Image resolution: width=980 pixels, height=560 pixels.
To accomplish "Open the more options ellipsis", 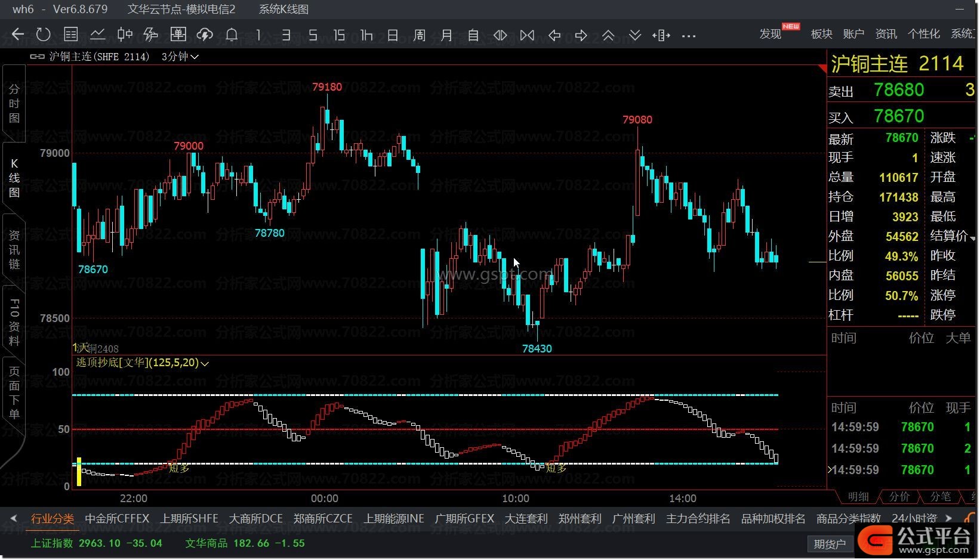I will [x=689, y=36].
